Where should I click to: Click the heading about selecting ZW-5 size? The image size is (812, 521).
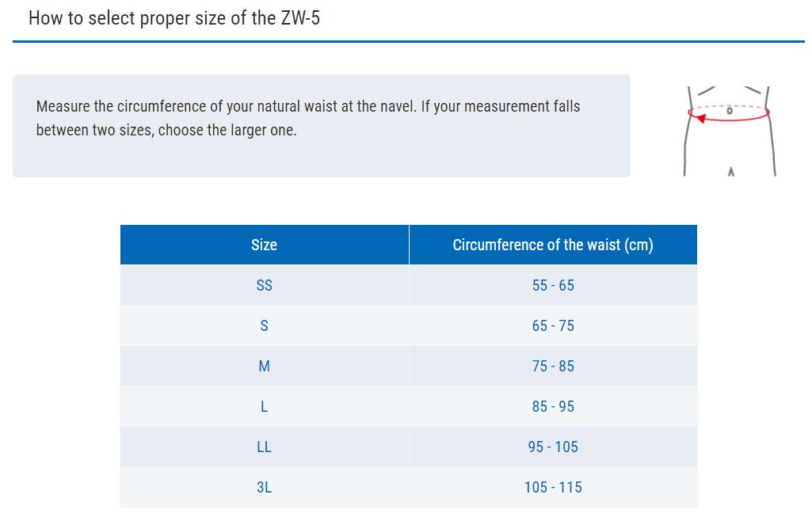click(x=174, y=18)
